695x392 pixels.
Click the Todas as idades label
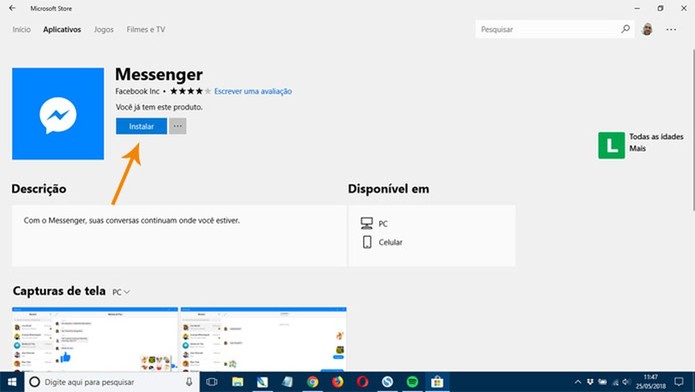[x=656, y=137]
